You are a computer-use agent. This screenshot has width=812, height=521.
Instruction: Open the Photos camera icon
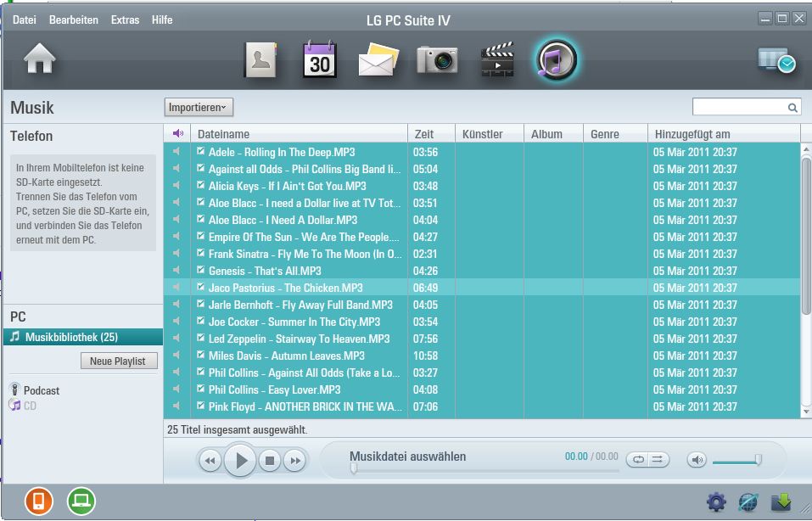click(x=437, y=59)
